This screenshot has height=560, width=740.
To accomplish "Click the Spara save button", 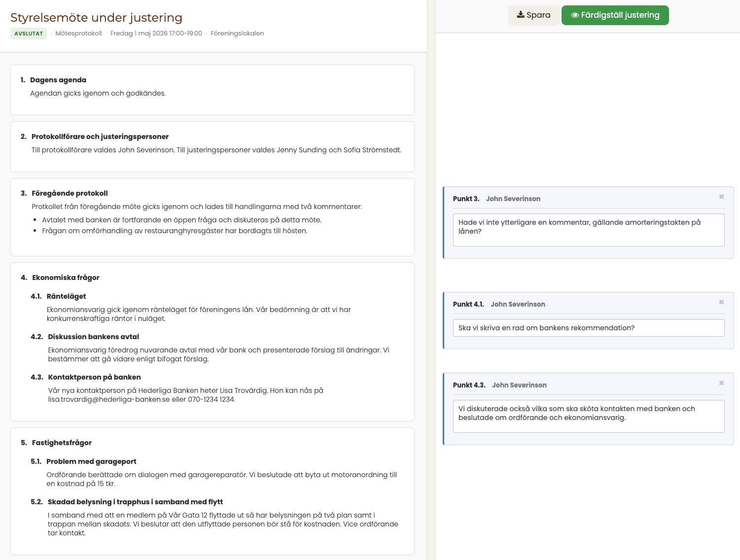I will click(533, 15).
